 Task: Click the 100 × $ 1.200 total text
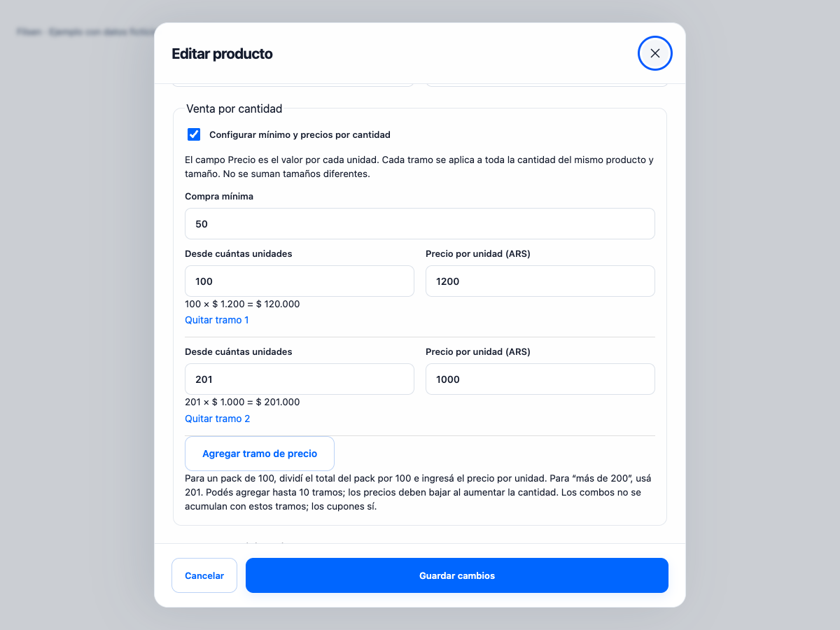click(x=242, y=304)
